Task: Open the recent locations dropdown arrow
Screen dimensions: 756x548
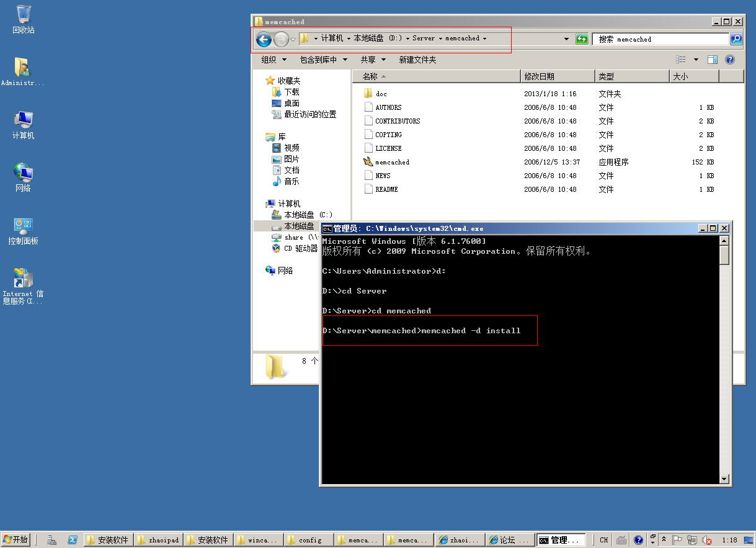Action: pyautogui.click(x=293, y=40)
